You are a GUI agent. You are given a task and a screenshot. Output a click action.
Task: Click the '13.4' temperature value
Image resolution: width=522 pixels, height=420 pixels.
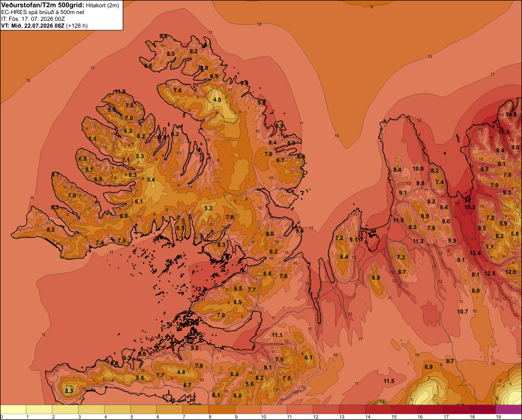pos(475,253)
